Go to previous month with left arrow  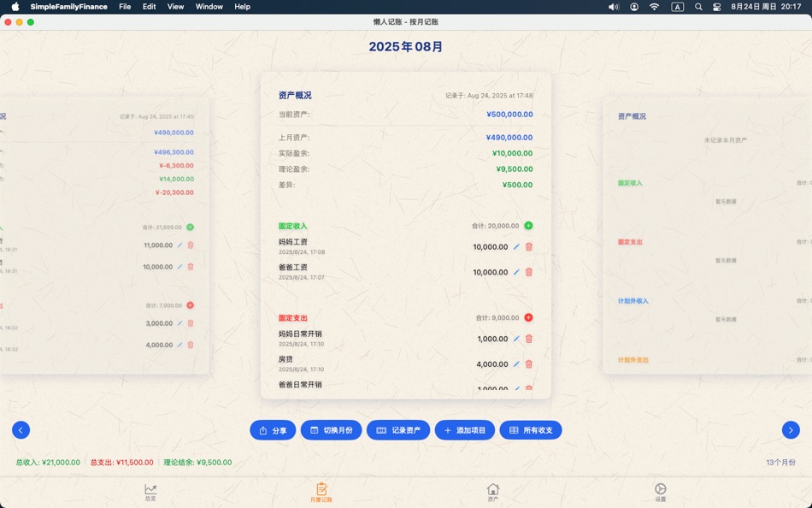click(21, 430)
